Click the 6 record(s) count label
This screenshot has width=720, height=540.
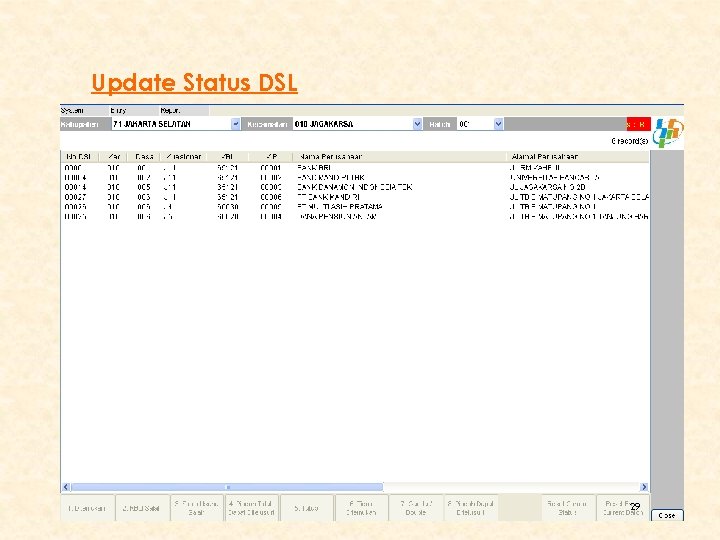tap(630, 141)
